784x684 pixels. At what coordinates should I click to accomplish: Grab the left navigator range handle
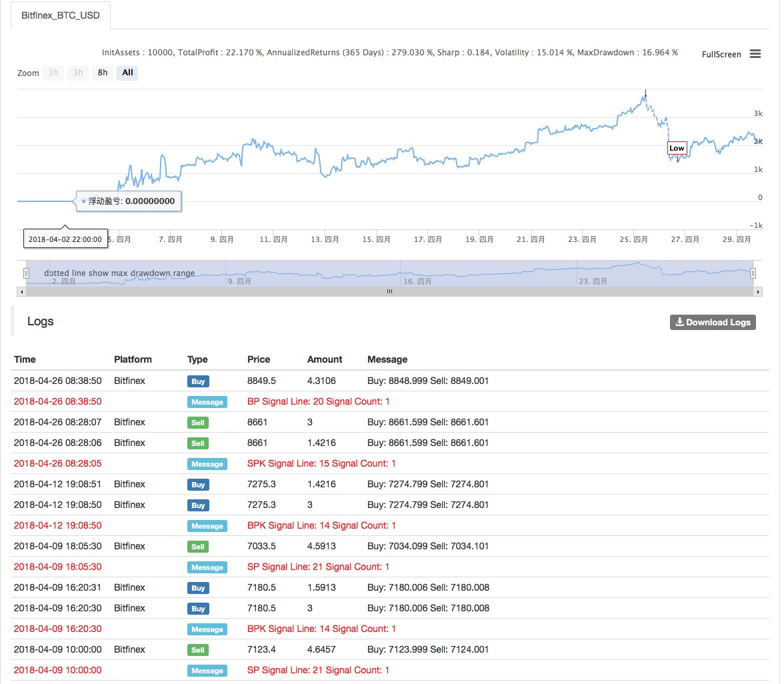27,273
